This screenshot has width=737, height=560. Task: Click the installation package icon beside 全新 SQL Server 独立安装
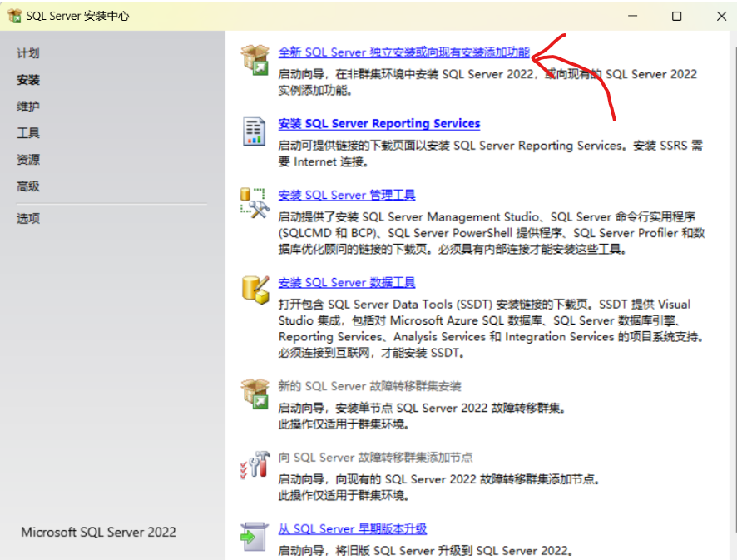(253, 58)
